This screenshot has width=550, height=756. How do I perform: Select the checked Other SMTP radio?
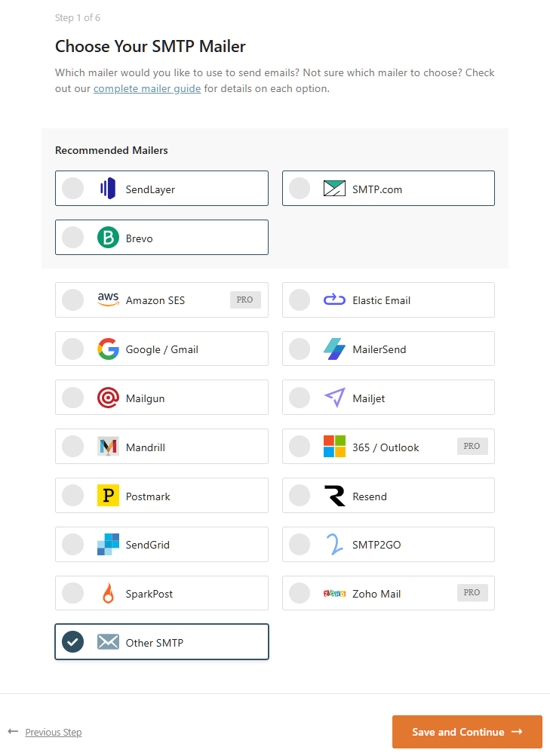click(x=72, y=642)
